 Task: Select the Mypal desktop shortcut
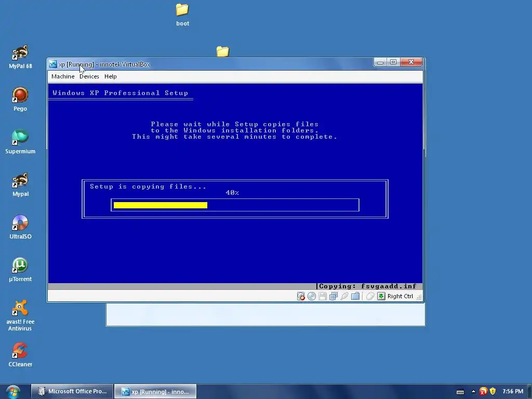tap(20, 185)
